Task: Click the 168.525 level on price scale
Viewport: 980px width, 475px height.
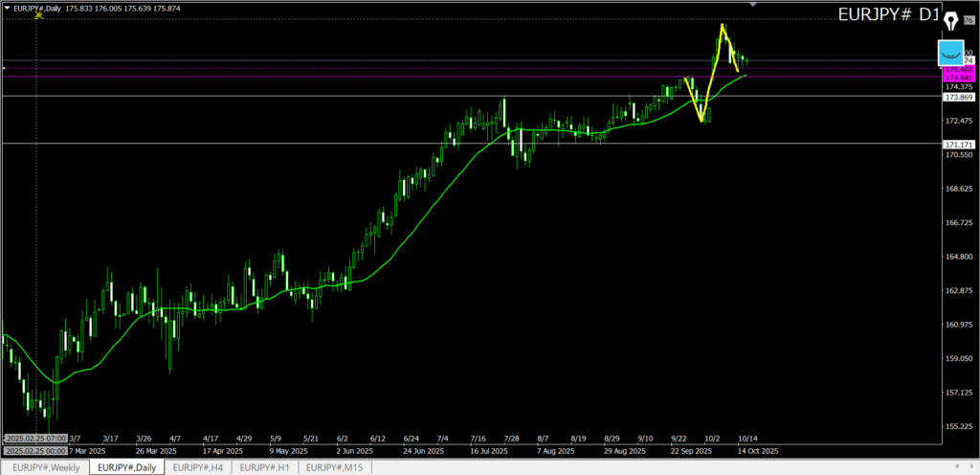Action: pyautogui.click(x=958, y=189)
